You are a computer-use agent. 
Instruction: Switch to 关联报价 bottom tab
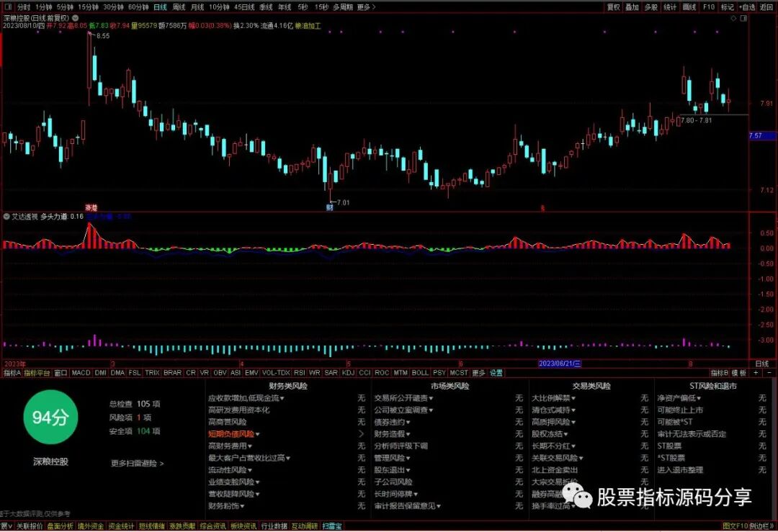tap(30, 526)
